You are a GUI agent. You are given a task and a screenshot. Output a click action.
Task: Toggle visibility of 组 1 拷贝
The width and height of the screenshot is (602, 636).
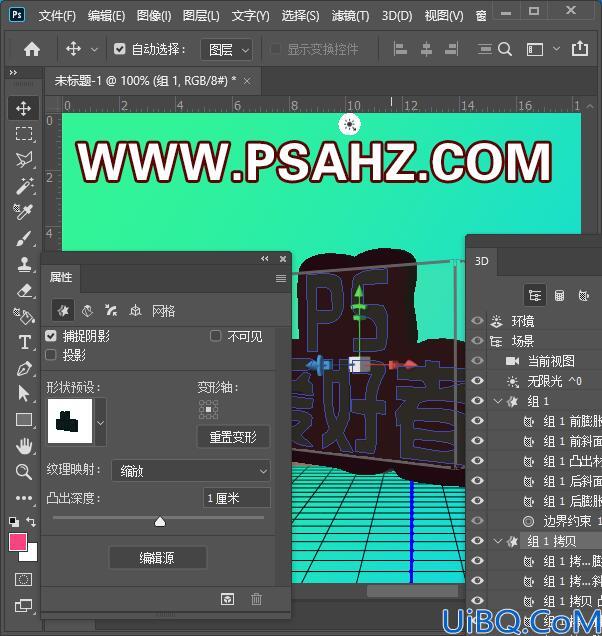click(x=477, y=540)
